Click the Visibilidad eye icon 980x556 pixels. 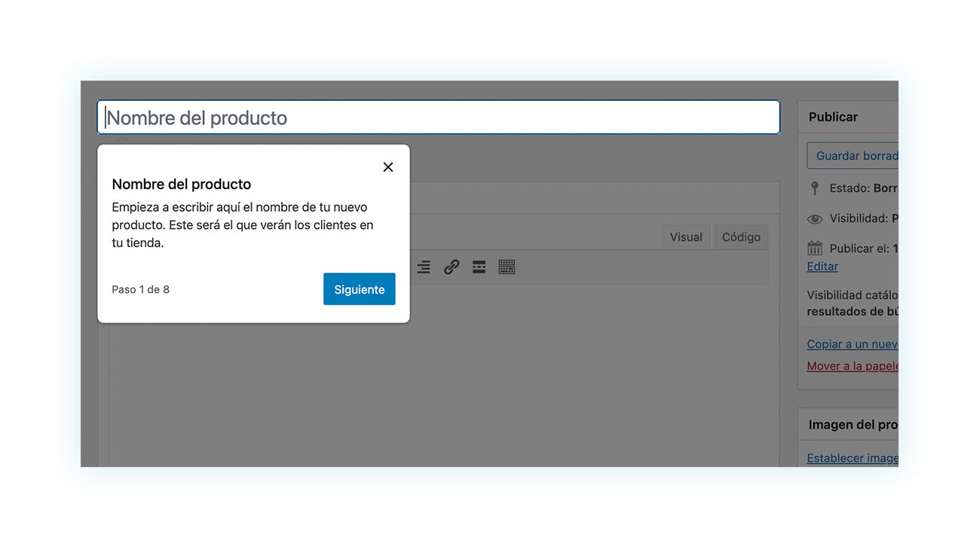(x=815, y=219)
